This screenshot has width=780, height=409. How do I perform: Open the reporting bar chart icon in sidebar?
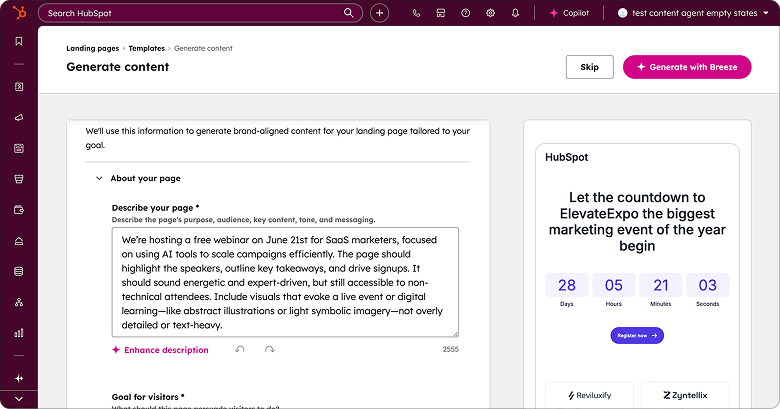pos(19,333)
